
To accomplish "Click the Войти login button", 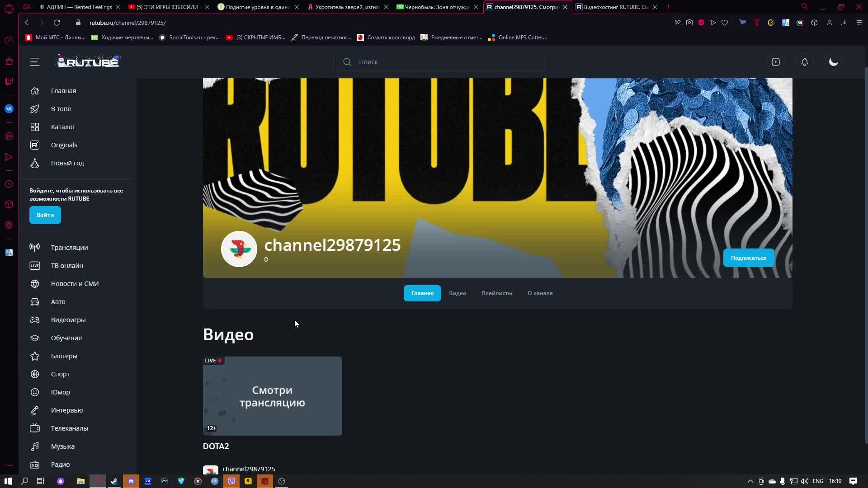I will (x=45, y=215).
